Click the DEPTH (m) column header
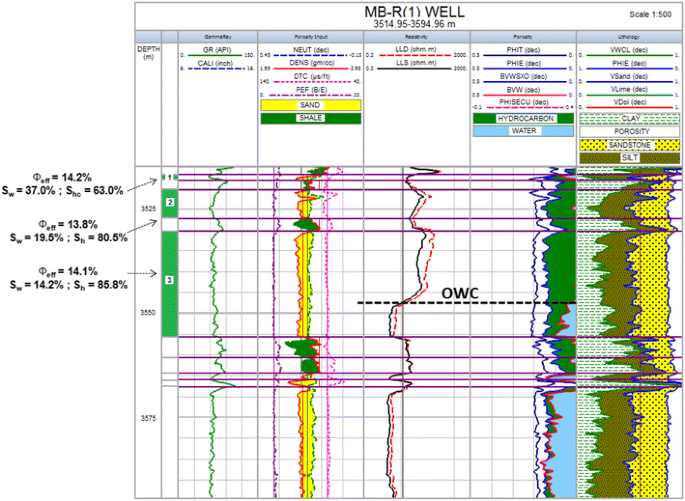Screen dimensions: 685x501 [x=149, y=53]
